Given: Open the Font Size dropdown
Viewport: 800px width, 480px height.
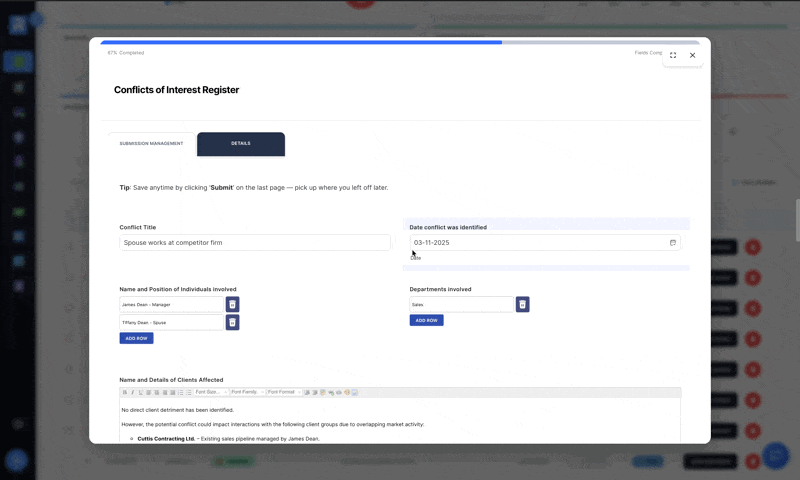Looking at the screenshot, I should pyautogui.click(x=211, y=392).
